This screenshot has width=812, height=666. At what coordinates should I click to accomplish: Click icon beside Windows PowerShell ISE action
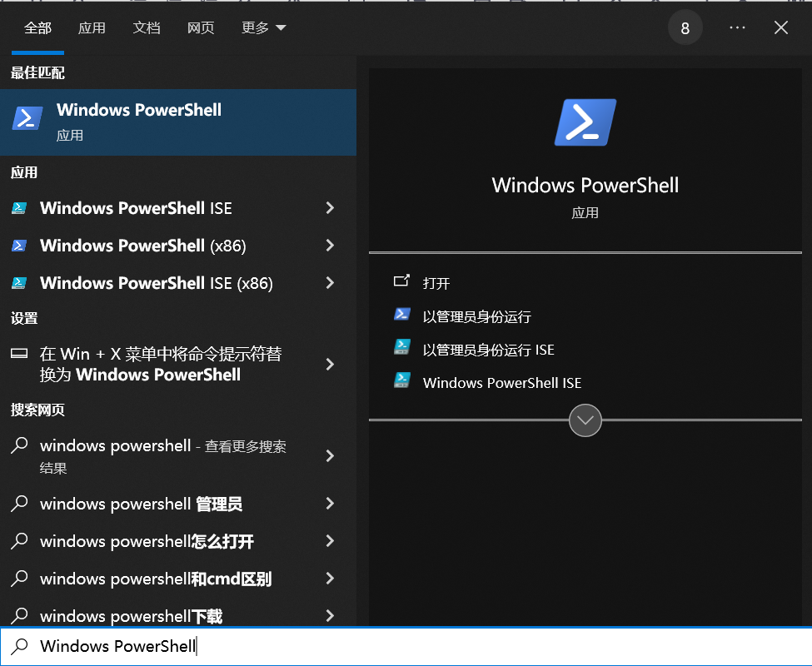402,380
